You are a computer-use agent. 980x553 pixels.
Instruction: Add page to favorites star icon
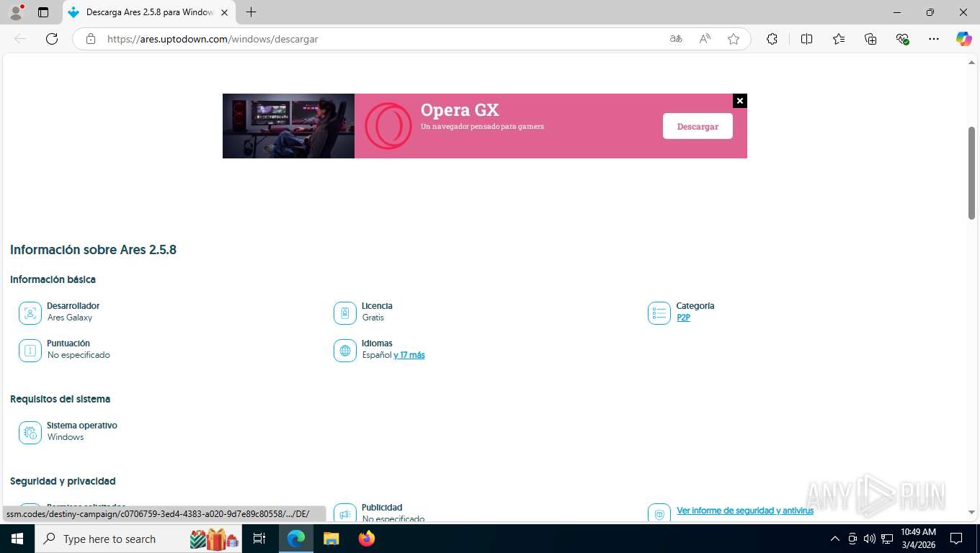tap(734, 39)
